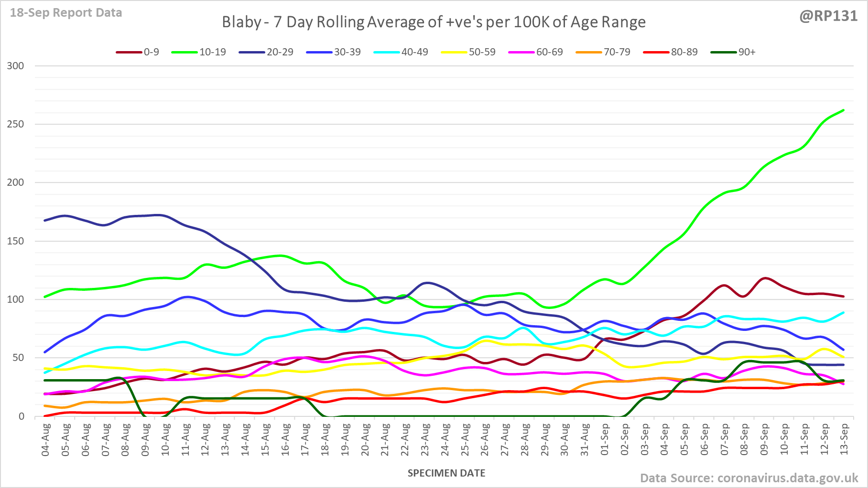Click the Blaby chart title
868x488 pixels.
[434, 22]
